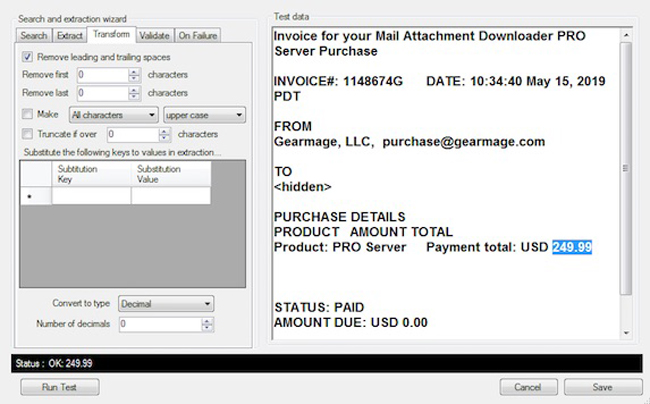Enable the Make characters case checkbox
The height and width of the screenshot is (404, 650).
pyautogui.click(x=27, y=115)
